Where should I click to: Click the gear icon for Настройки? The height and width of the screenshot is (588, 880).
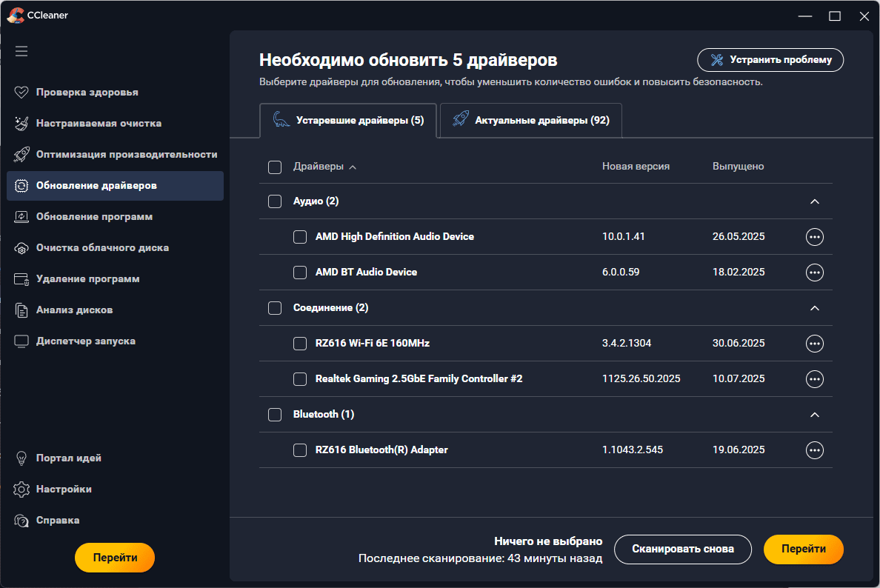coord(21,490)
